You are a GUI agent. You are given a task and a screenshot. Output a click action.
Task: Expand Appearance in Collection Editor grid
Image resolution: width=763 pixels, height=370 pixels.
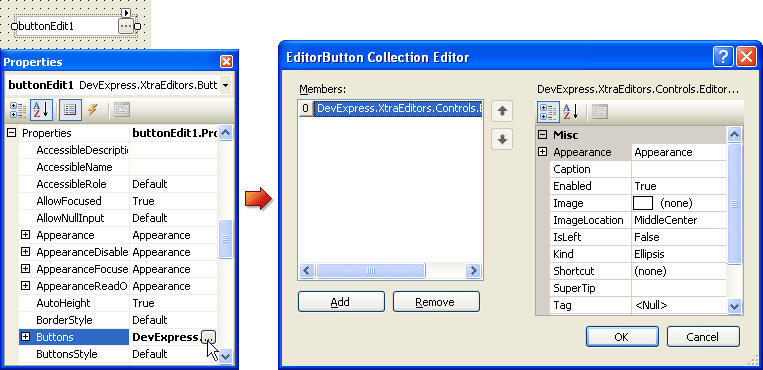[x=543, y=152]
